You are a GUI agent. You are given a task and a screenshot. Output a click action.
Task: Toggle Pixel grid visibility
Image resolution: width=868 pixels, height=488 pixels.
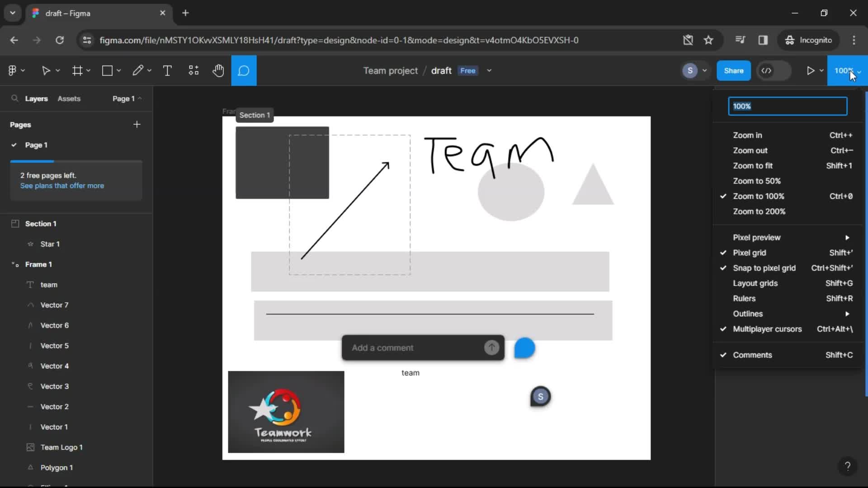point(750,253)
